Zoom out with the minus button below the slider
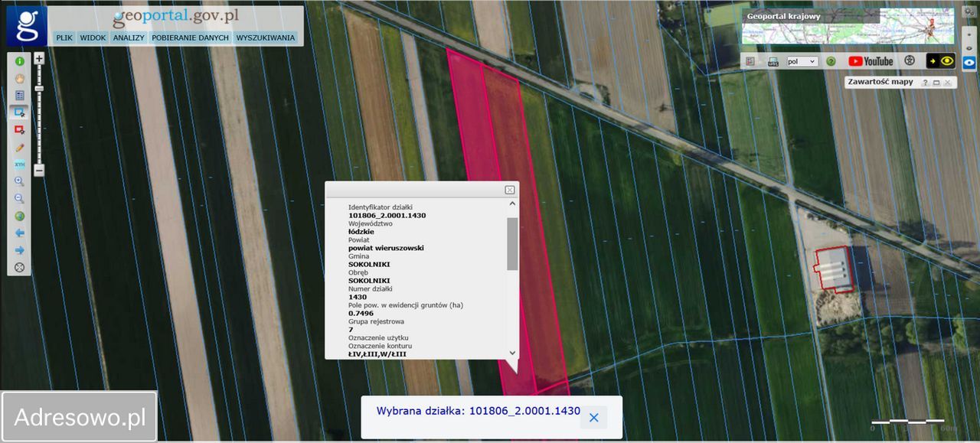This screenshot has width=980, height=443. pyautogui.click(x=39, y=171)
